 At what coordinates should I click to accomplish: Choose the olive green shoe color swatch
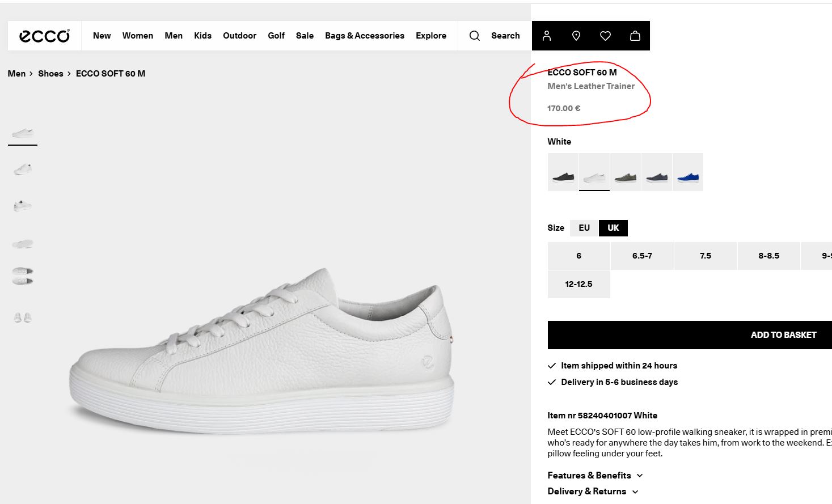[x=626, y=172]
